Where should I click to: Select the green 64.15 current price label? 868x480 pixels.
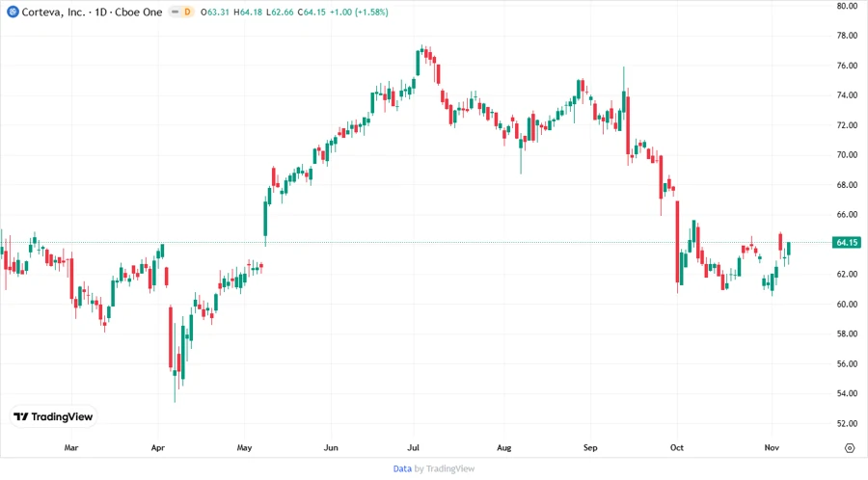pyautogui.click(x=847, y=242)
